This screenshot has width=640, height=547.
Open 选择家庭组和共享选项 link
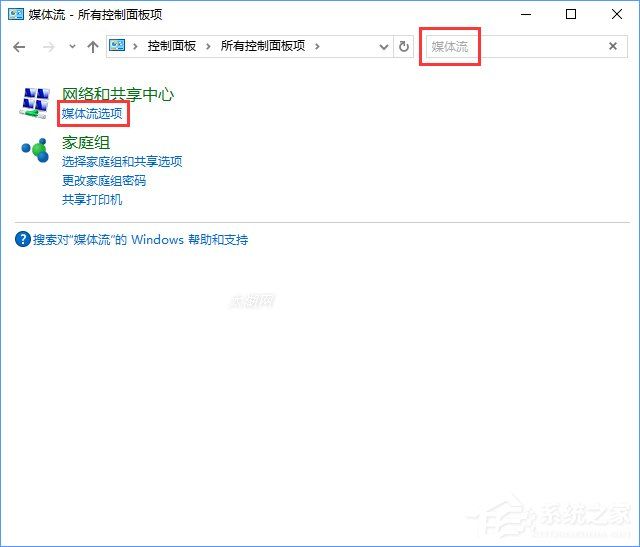pos(122,161)
